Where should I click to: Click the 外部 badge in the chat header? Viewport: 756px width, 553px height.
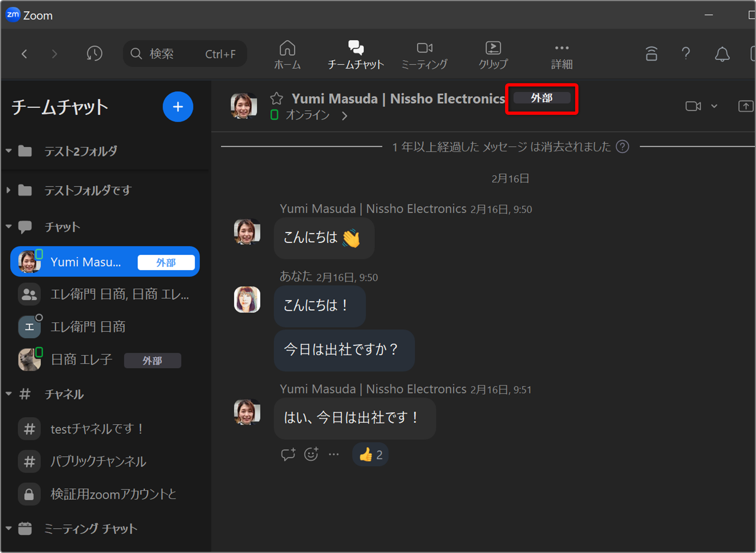click(x=542, y=98)
